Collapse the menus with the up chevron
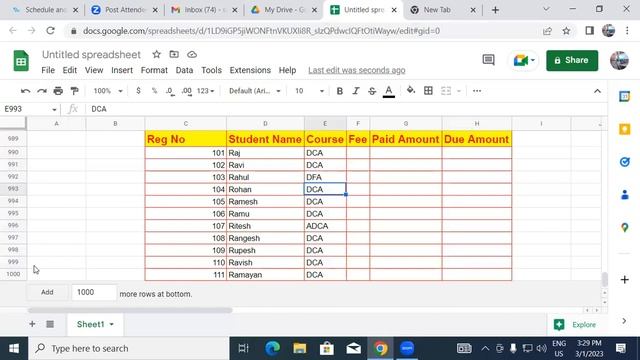This screenshot has height=360, width=640. [597, 91]
